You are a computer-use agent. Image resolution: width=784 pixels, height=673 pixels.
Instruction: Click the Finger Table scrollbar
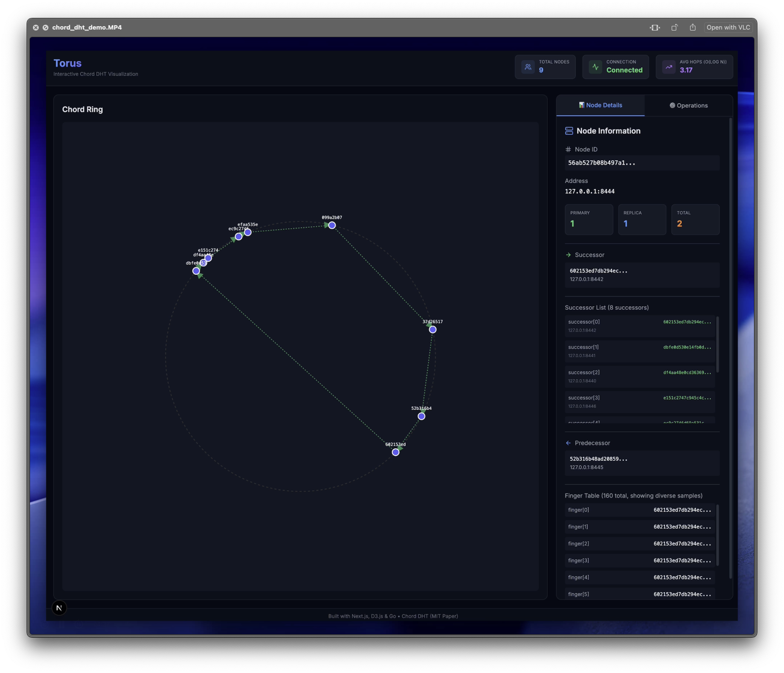coord(717,535)
